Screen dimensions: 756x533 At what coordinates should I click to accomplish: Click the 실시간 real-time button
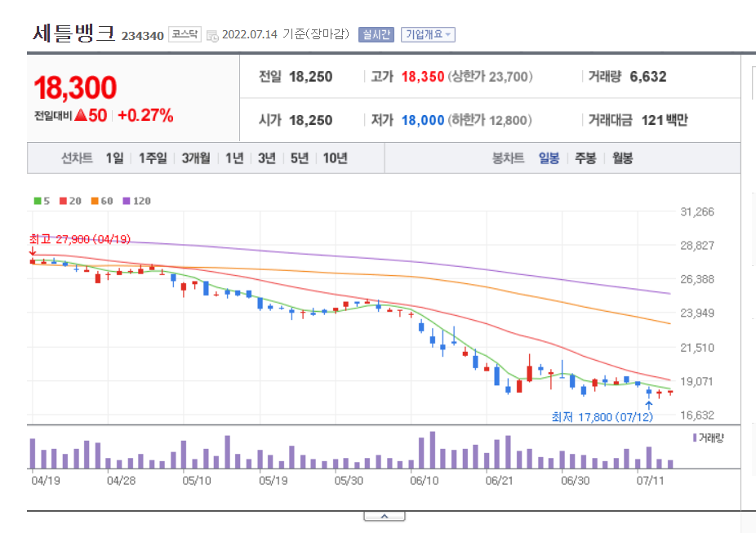[x=376, y=35]
